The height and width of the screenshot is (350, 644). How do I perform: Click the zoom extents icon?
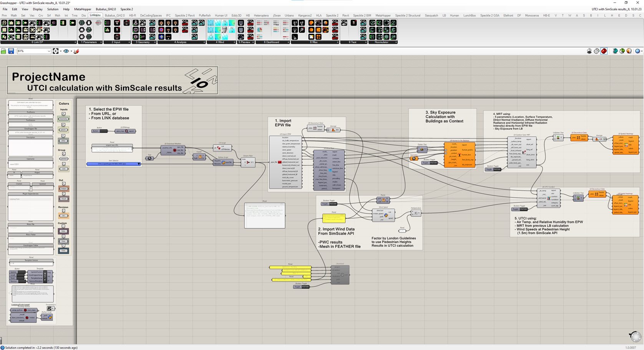pos(56,51)
